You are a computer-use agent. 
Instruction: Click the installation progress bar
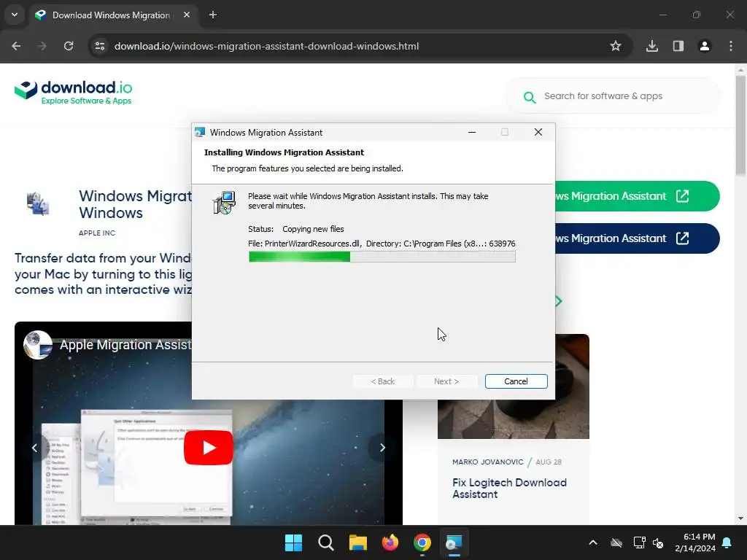click(382, 257)
